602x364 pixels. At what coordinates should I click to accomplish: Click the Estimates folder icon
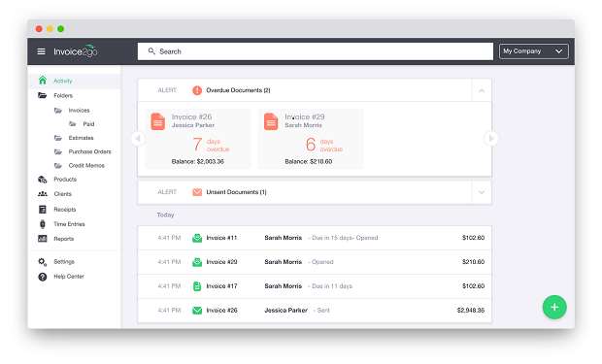58,138
